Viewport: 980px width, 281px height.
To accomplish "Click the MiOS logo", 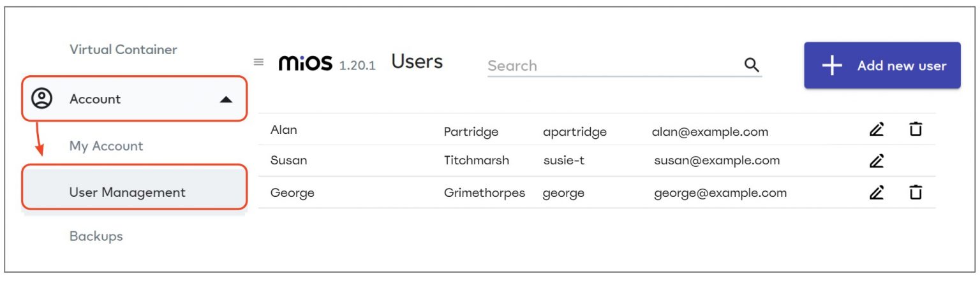I will pos(306,63).
